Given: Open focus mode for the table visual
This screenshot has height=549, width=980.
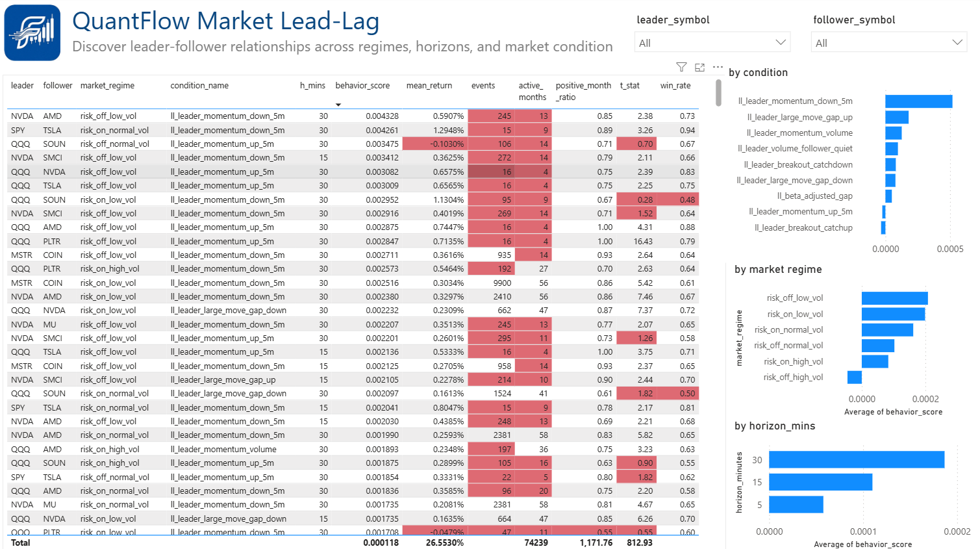Looking at the screenshot, I should tap(699, 67).
